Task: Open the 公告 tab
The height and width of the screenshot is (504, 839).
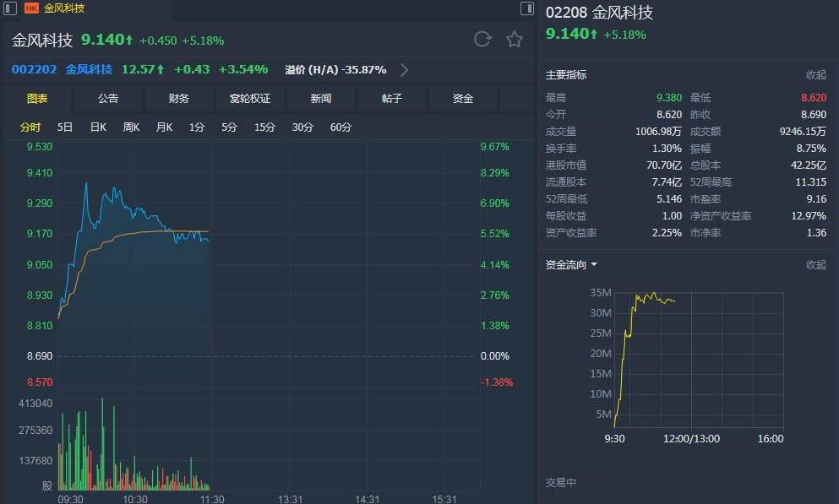Action: [108, 98]
